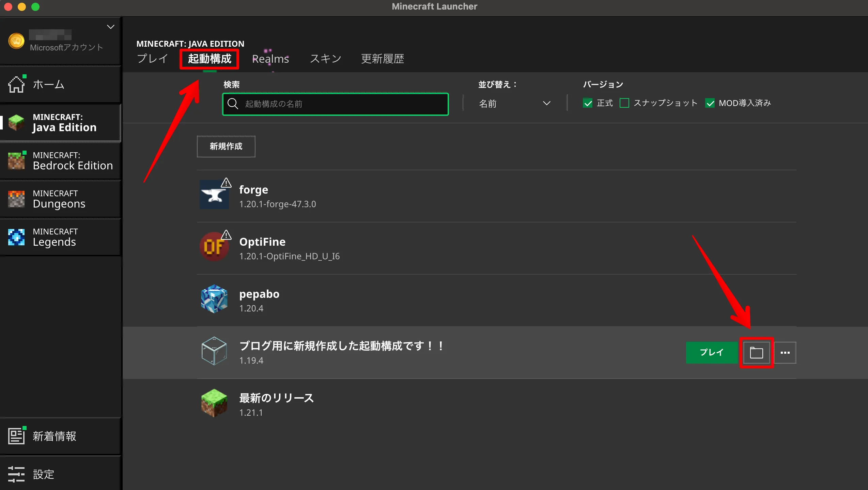Click the glass block icon of blog profile

214,351
